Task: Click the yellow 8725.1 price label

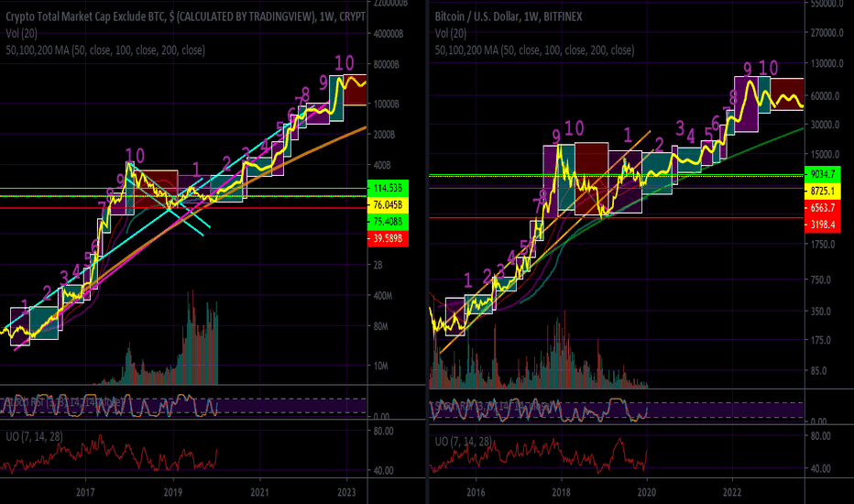Action: (823, 192)
